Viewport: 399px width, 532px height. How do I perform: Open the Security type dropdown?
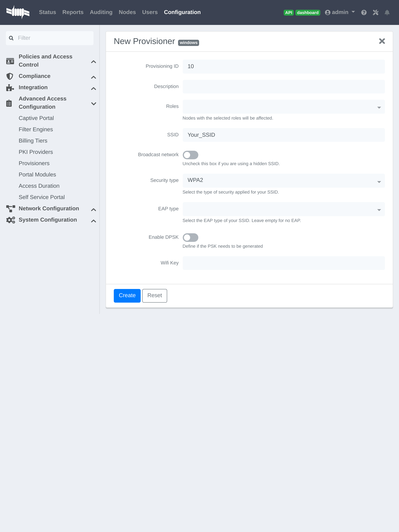coord(283,180)
